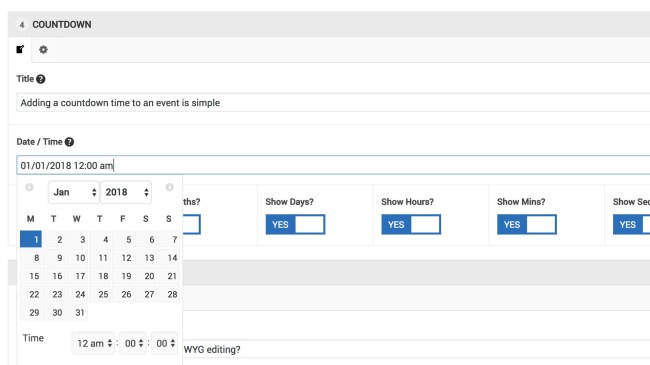Select day 12 in the calendar
The height and width of the screenshot is (365, 650).
[x=124, y=258]
